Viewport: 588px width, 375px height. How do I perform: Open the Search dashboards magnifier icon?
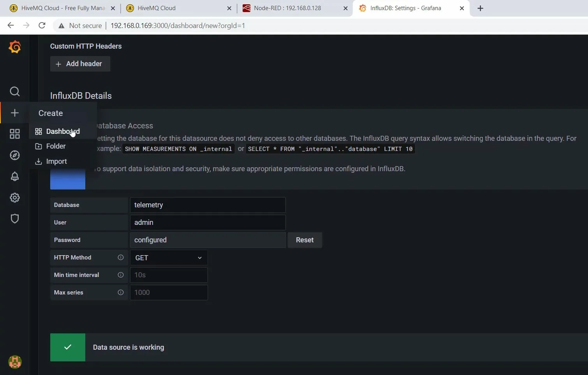[x=15, y=91]
